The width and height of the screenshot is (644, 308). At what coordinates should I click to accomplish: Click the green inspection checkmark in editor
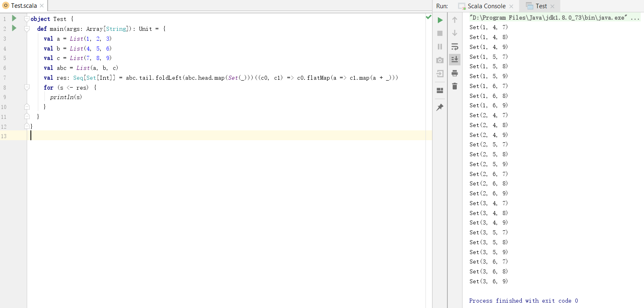428,18
